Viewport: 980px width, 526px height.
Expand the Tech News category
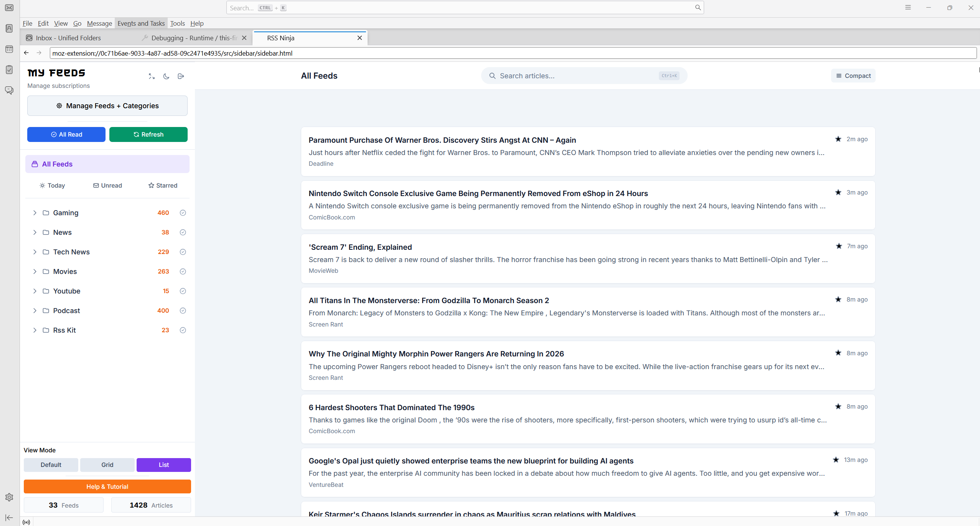tap(35, 252)
